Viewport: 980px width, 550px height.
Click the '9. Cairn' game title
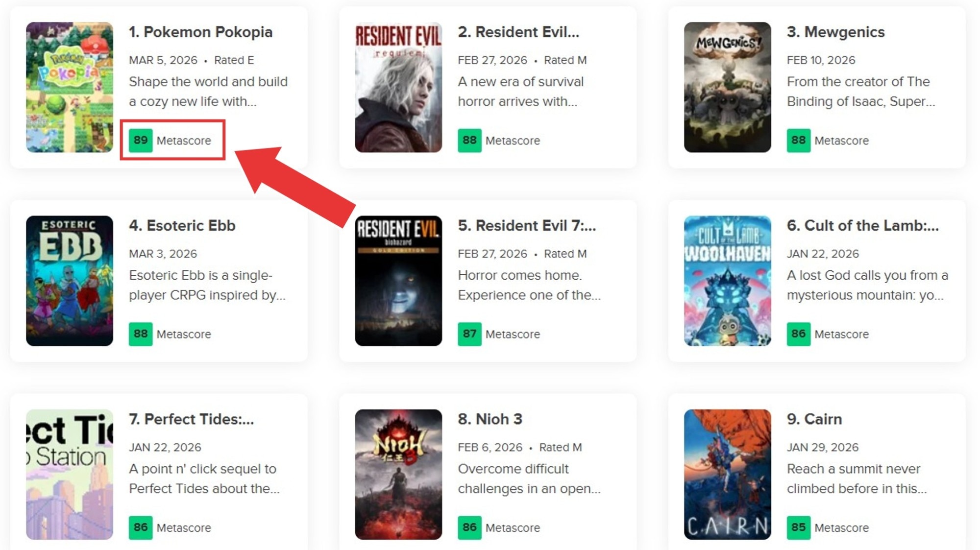pyautogui.click(x=814, y=419)
